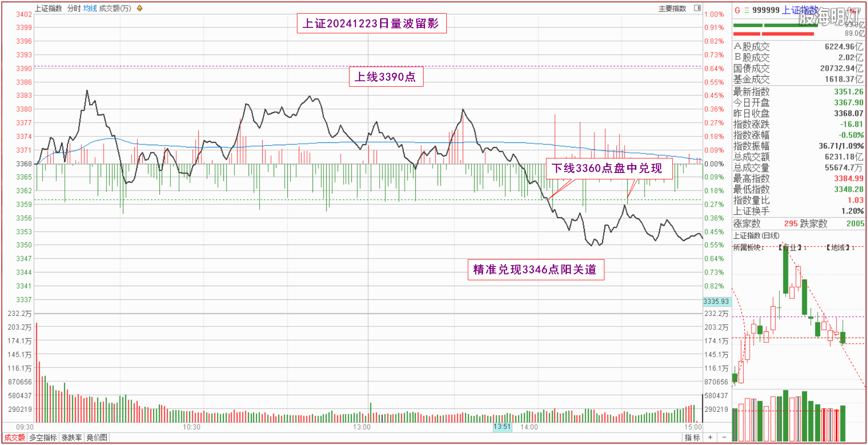Open the 竞价图 tab
The width and height of the screenshot is (868, 445).
pos(97,437)
